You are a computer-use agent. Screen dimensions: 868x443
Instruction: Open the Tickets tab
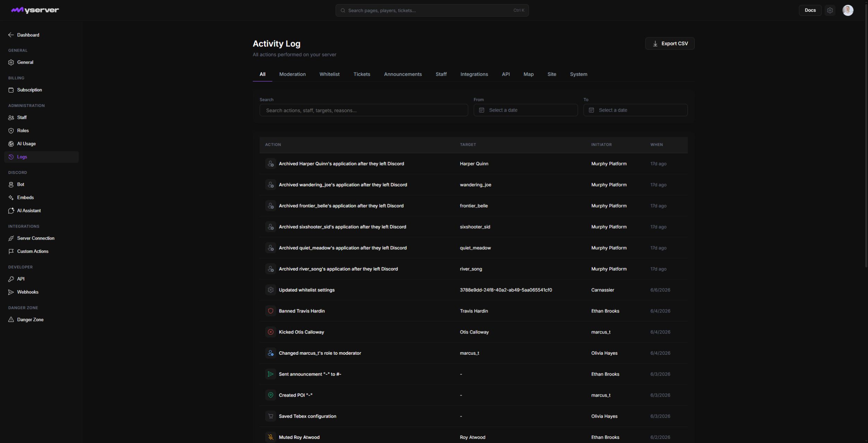pos(362,74)
